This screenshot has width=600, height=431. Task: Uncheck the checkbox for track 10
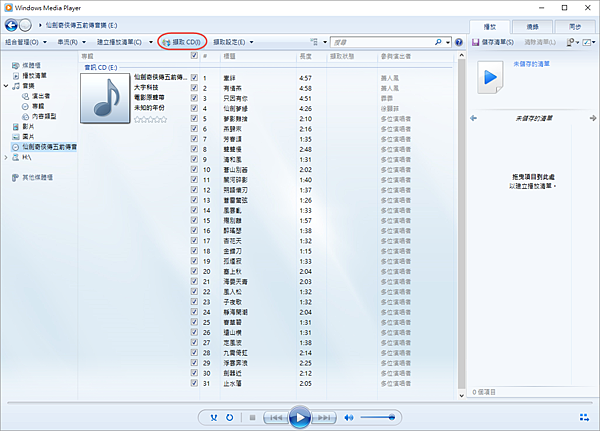click(194, 170)
